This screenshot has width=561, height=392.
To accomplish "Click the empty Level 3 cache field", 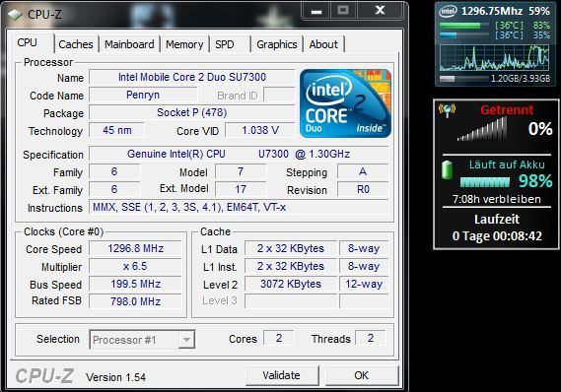I will click(291, 300).
